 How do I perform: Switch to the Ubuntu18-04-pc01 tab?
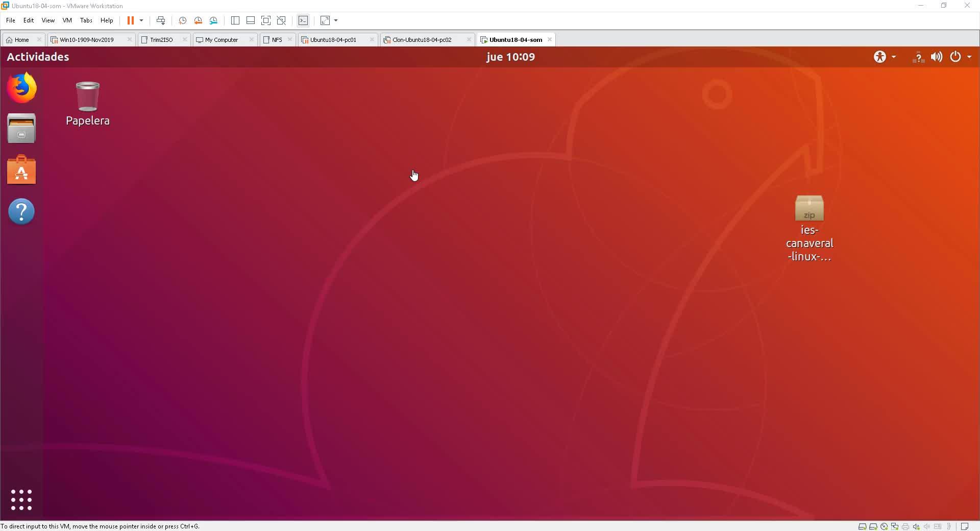click(x=333, y=40)
